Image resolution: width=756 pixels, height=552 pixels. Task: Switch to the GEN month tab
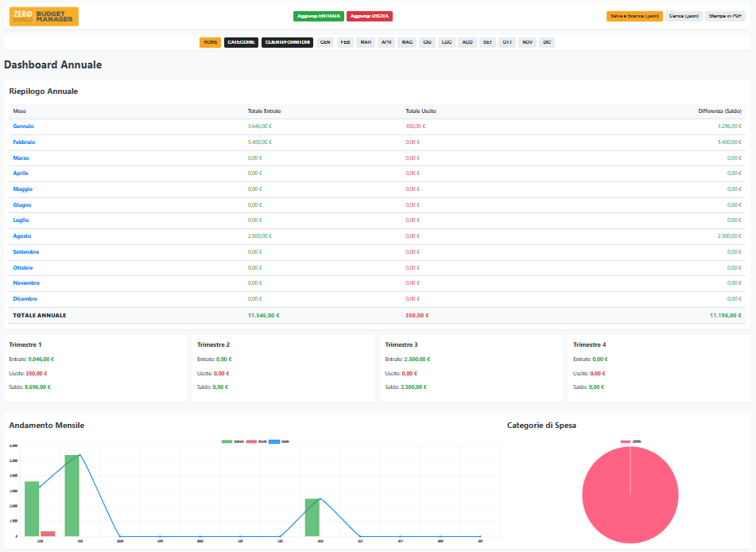(325, 42)
